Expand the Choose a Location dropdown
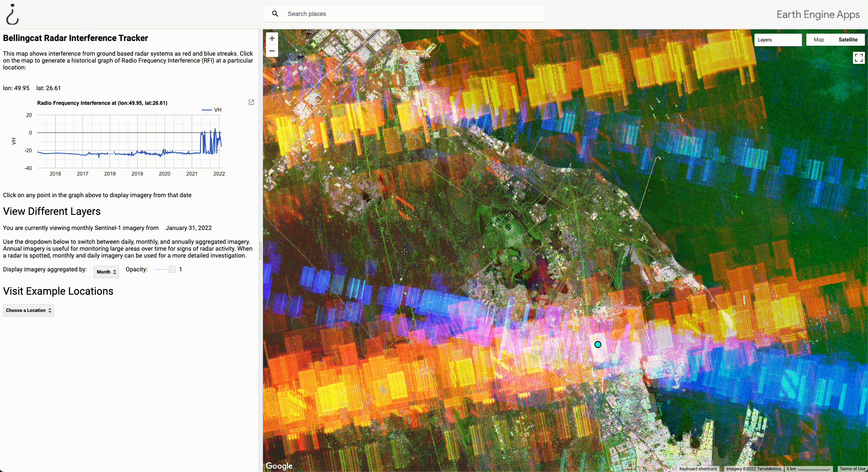The image size is (868, 472). [x=29, y=310]
